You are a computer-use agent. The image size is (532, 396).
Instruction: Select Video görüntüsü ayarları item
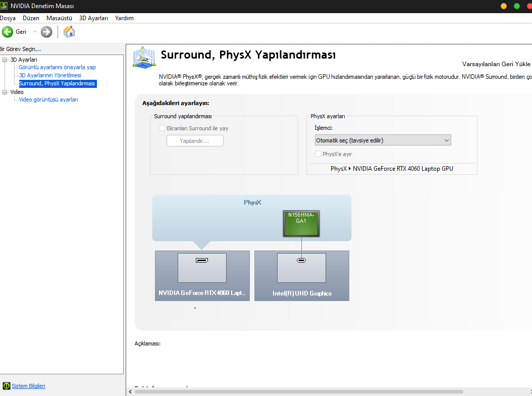pos(48,100)
